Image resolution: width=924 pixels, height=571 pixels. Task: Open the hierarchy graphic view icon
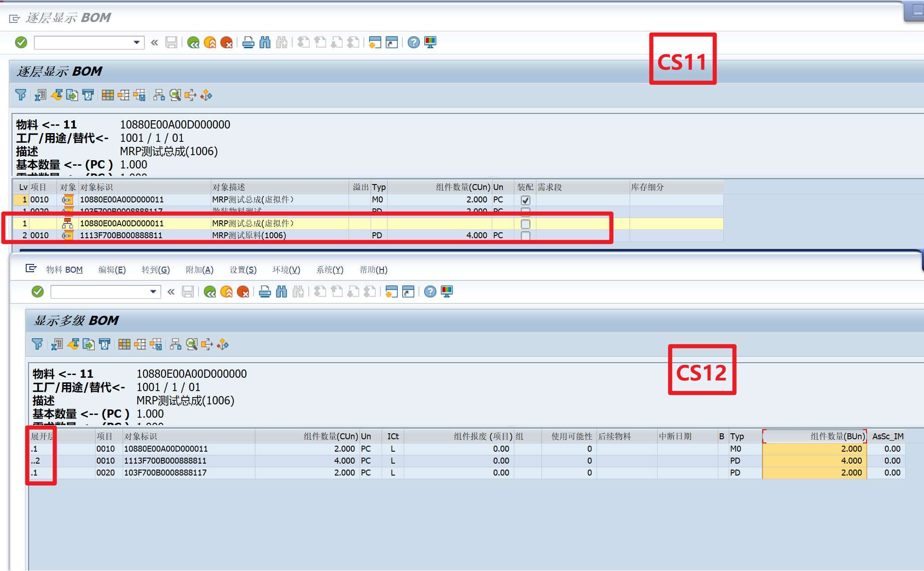coord(160,95)
